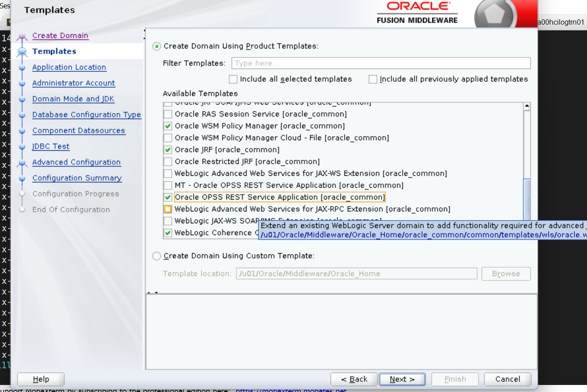This screenshot has height=392, width=587.
Task: Select Create Domain Using Custom Template radio
Action: click(x=156, y=256)
